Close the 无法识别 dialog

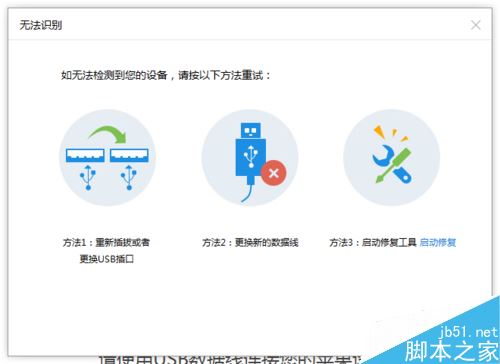[x=476, y=25]
